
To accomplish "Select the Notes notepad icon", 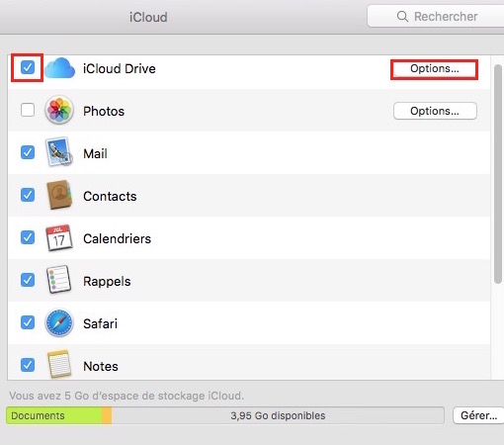I will coord(59,364).
